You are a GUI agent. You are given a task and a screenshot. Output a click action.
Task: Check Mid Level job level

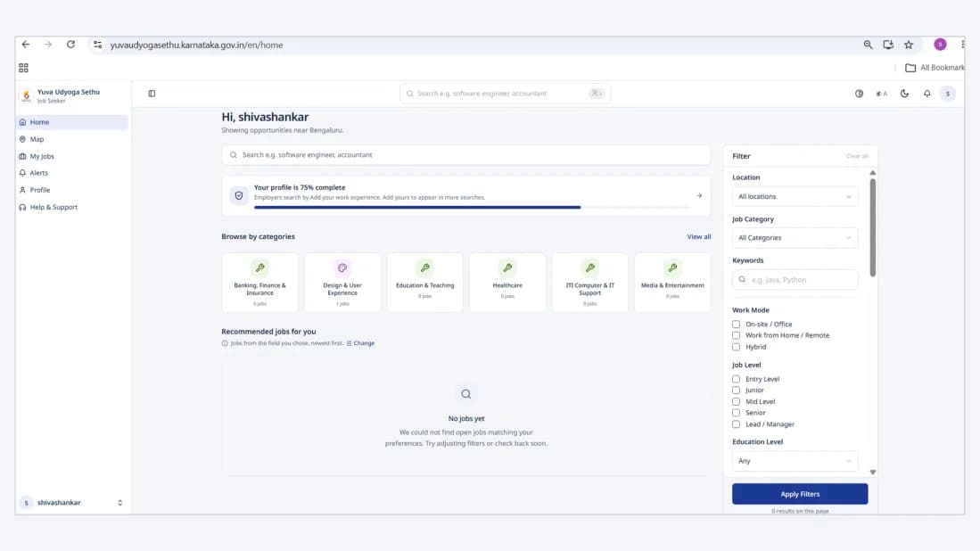point(737,402)
